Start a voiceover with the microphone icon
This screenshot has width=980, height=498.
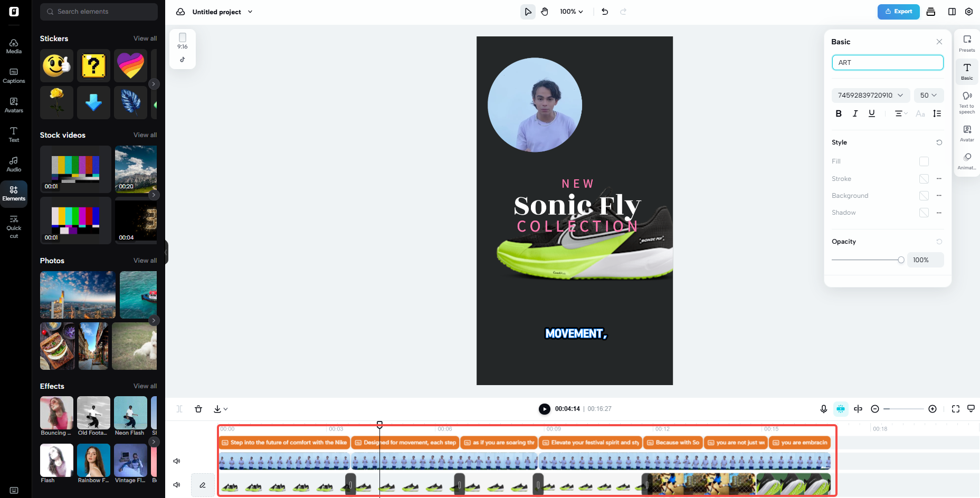823,409
